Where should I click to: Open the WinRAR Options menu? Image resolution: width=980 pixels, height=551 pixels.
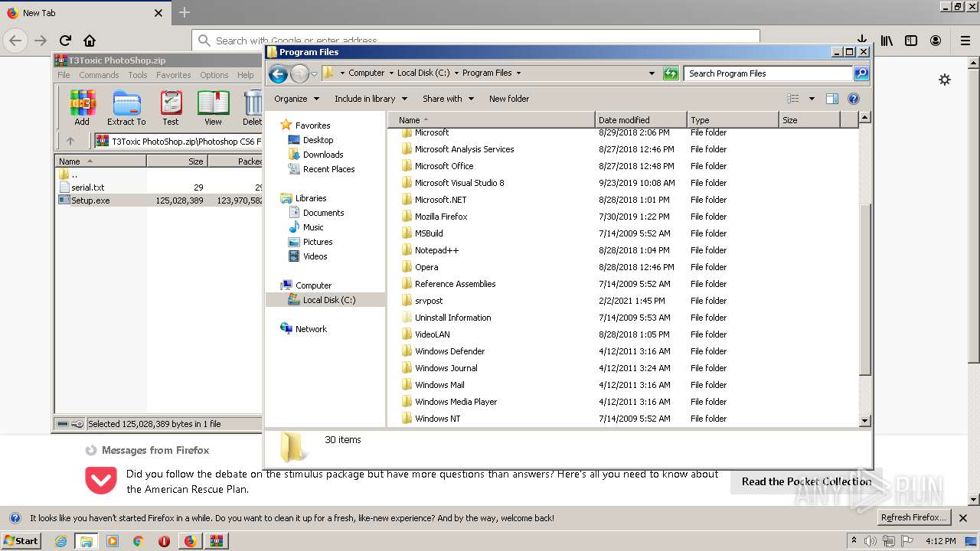(x=214, y=75)
